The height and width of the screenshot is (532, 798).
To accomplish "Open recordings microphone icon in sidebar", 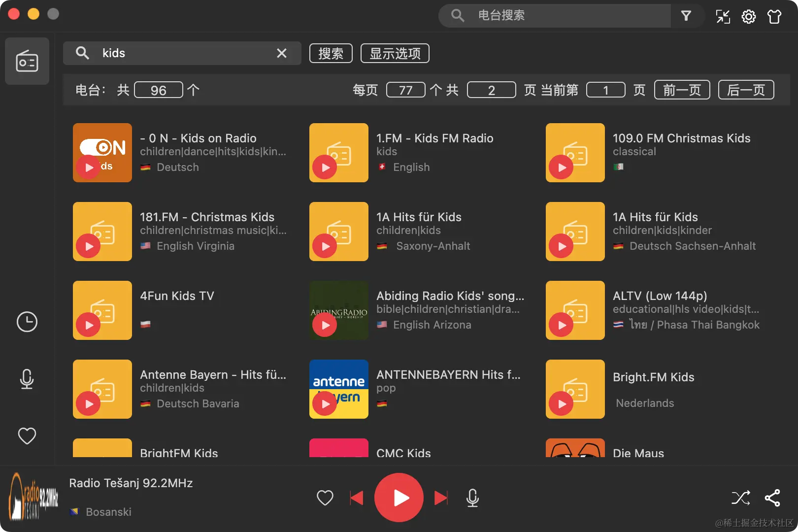I will 27,379.
